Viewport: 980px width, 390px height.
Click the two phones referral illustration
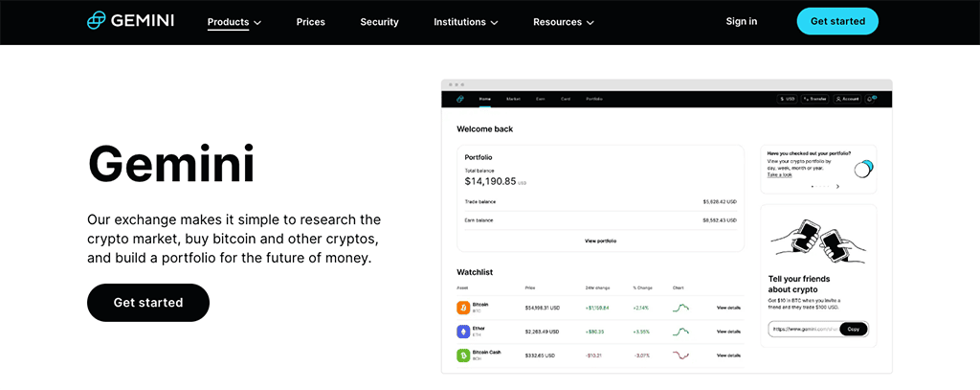tap(818, 241)
